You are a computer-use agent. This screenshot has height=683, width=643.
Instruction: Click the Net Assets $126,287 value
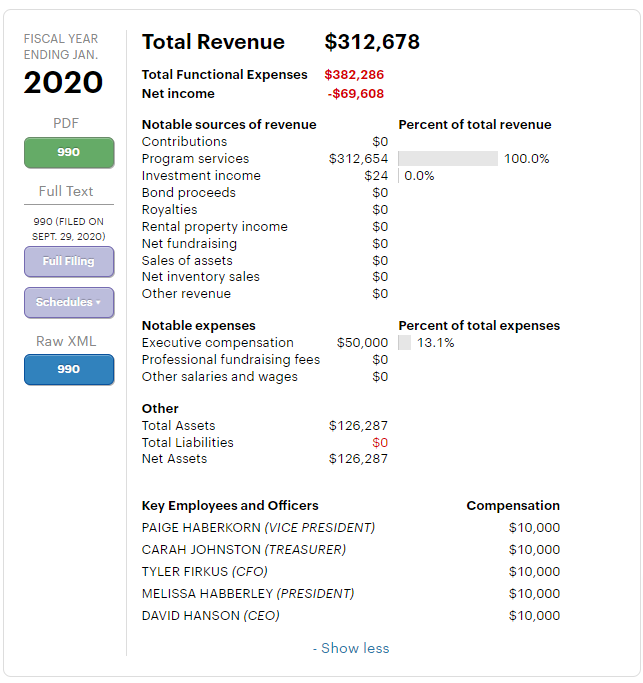[358, 459]
